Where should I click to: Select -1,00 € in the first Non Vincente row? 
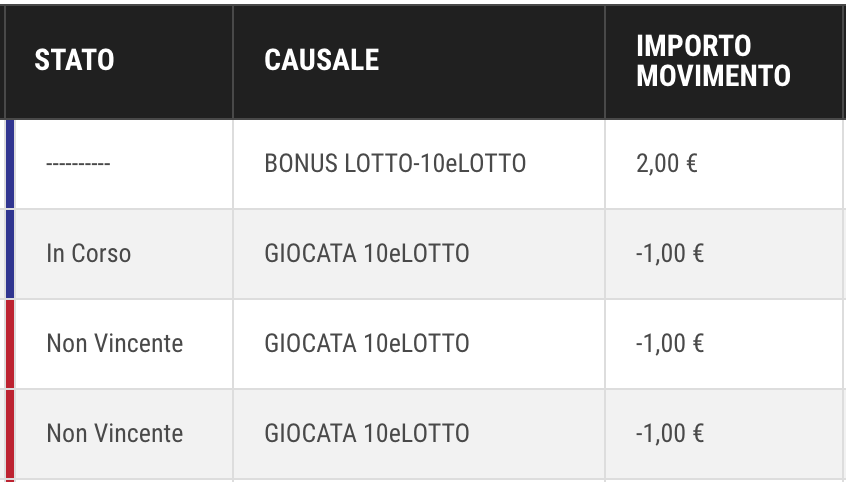tap(670, 344)
